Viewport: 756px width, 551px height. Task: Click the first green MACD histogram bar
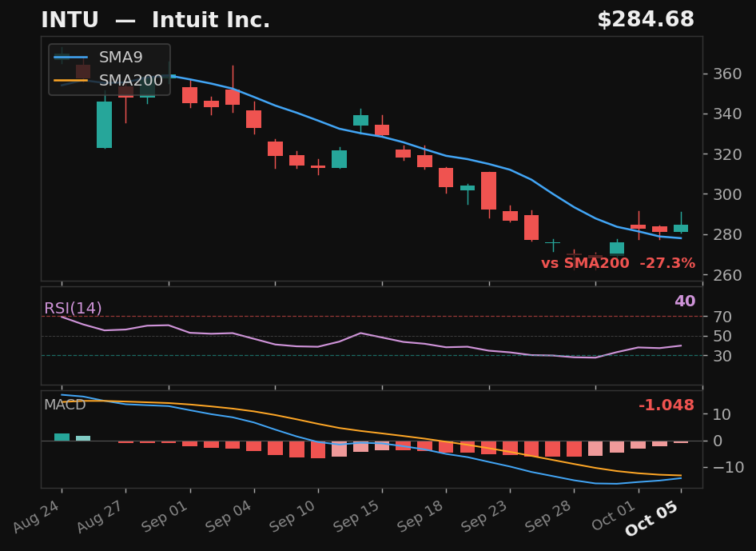pos(62,437)
